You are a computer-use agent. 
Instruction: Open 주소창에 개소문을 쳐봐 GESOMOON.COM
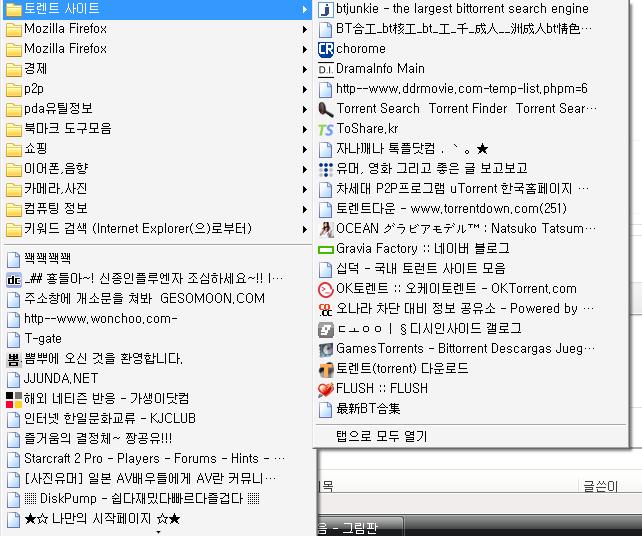[x=157, y=299]
